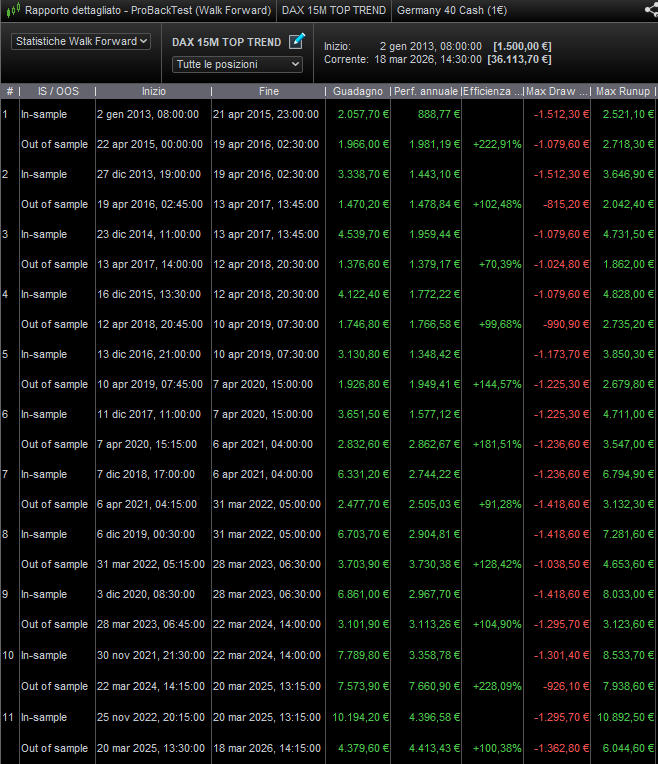Click the Efficienza column header
This screenshot has height=764, width=658.
tap(492, 91)
